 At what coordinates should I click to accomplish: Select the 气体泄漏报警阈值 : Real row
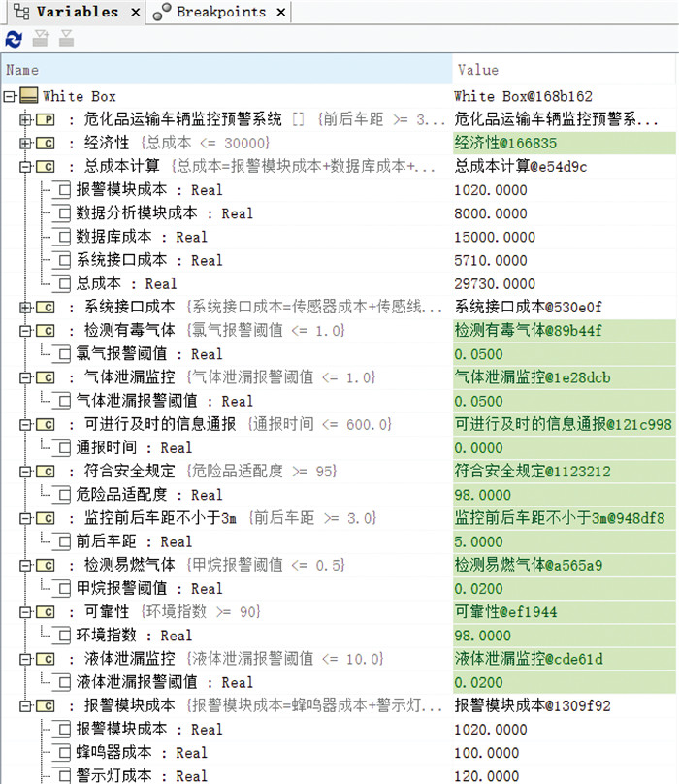[x=339, y=401]
